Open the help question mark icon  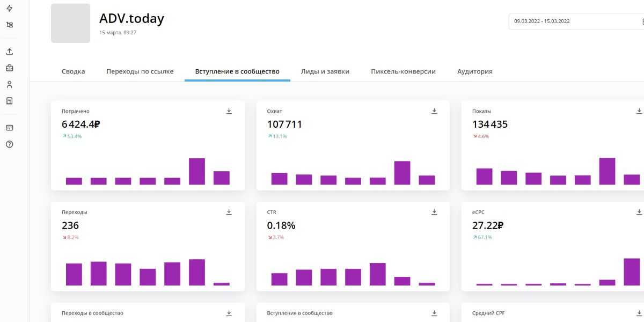click(x=9, y=144)
